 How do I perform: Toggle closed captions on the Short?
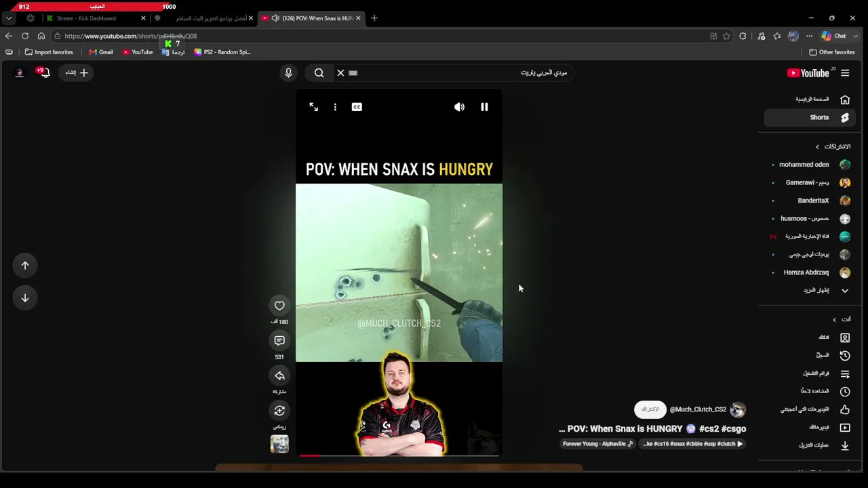357,107
